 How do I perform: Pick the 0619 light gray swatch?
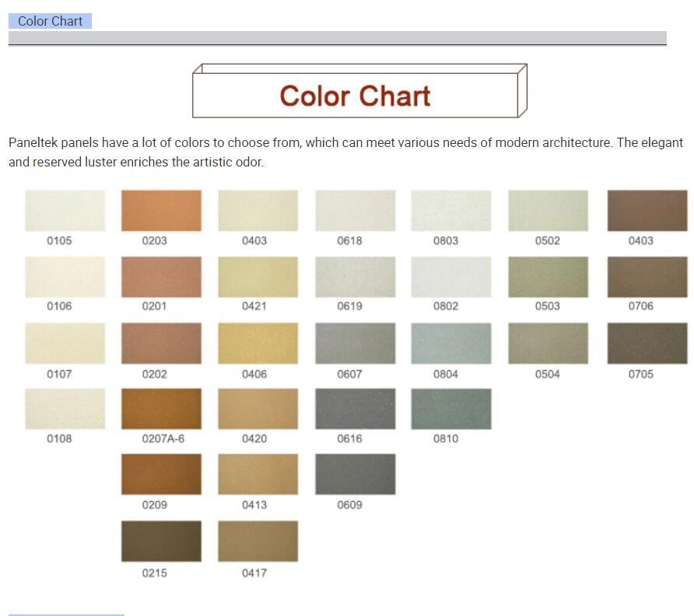(x=356, y=277)
